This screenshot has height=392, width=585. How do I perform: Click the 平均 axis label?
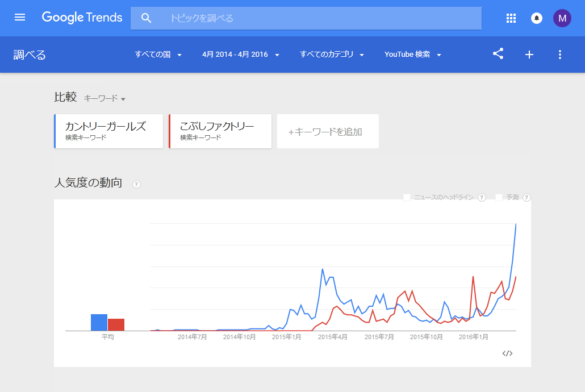[x=108, y=337]
